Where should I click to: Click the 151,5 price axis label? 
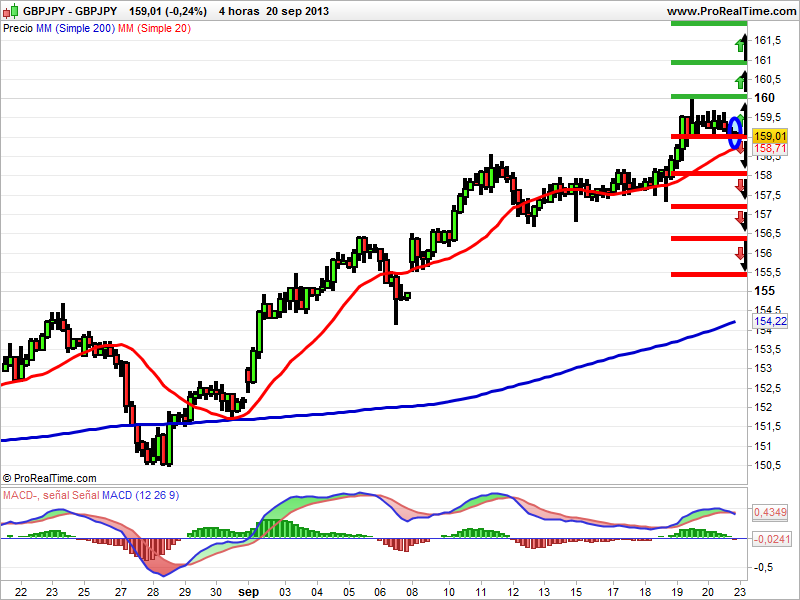pos(767,427)
